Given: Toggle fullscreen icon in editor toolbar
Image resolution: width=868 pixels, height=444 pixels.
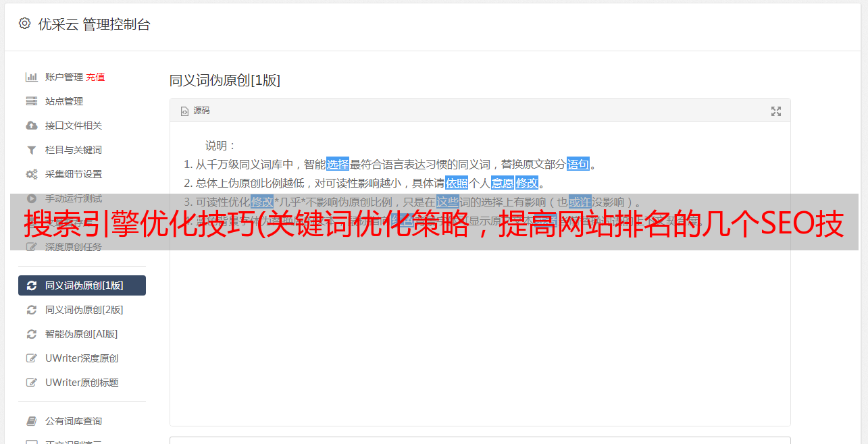Looking at the screenshot, I should [x=776, y=111].
